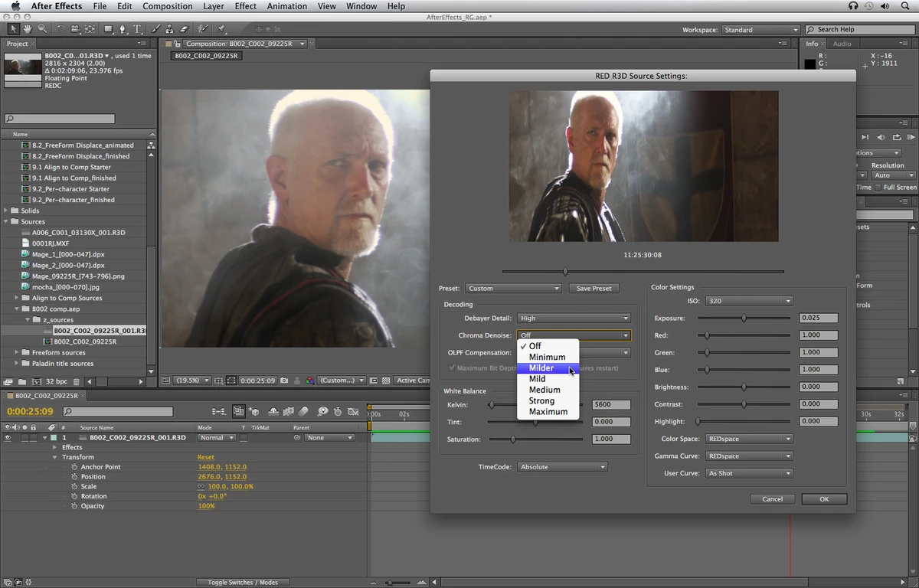The width and height of the screenshot is (919, 588).
Task: Switch to the Audio tab
Action: click(842, 44)
